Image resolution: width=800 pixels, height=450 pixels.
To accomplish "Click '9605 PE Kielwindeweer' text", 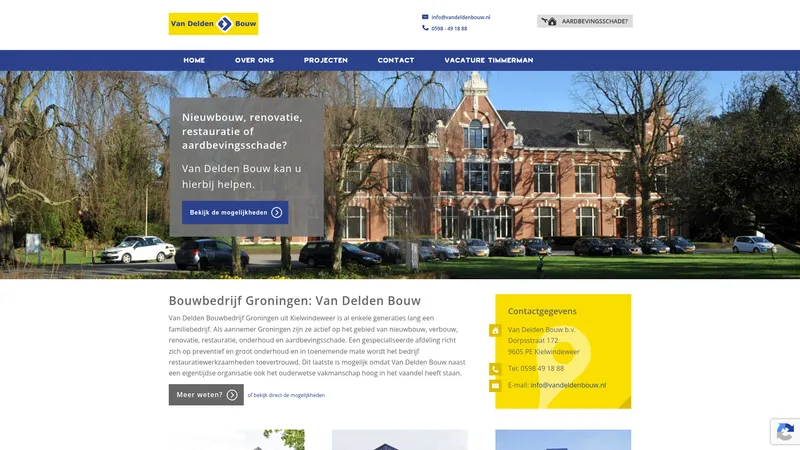I will click(543, 352).
